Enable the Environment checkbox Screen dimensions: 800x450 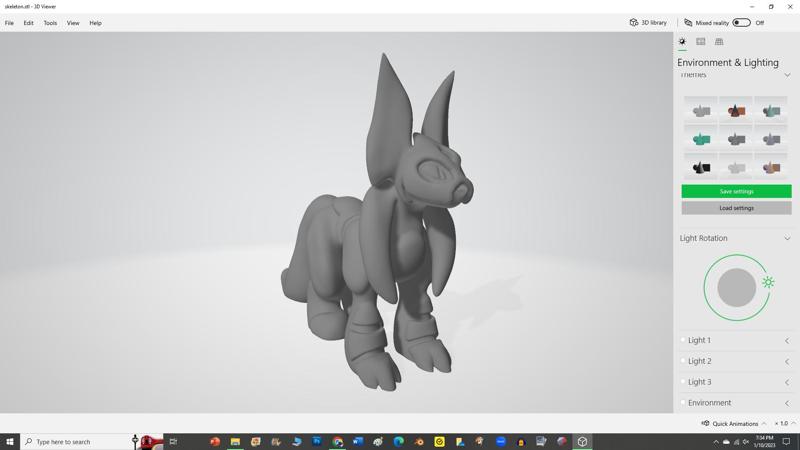click(x=683, y=403)
